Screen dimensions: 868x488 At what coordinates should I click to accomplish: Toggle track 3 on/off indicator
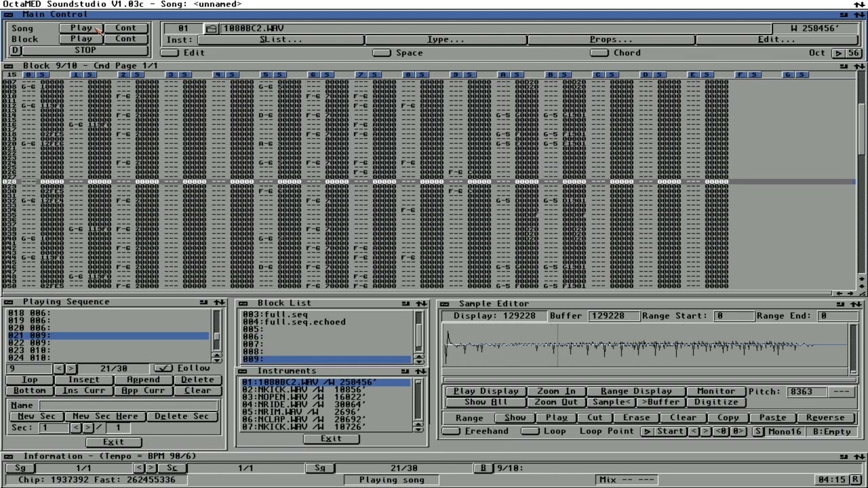[x=170, y=75]
